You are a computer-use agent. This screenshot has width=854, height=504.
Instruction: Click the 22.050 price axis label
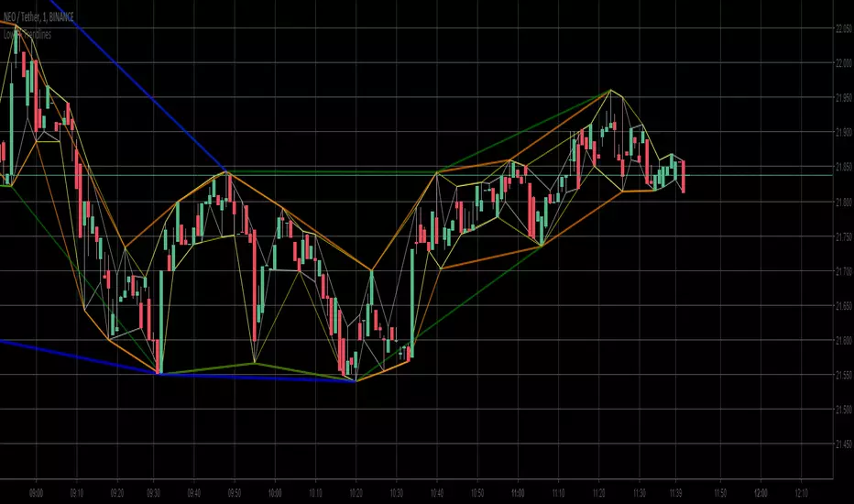[844, 29]
